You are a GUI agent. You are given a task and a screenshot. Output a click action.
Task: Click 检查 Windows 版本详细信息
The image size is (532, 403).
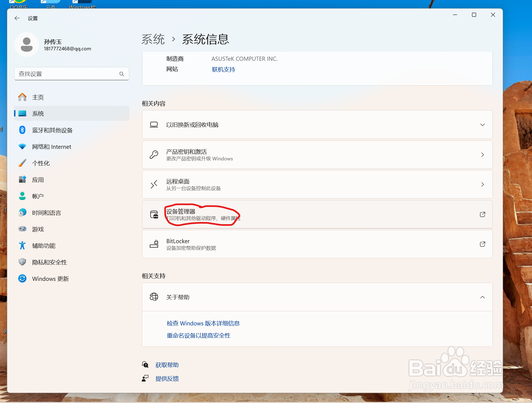coord(203,323)
